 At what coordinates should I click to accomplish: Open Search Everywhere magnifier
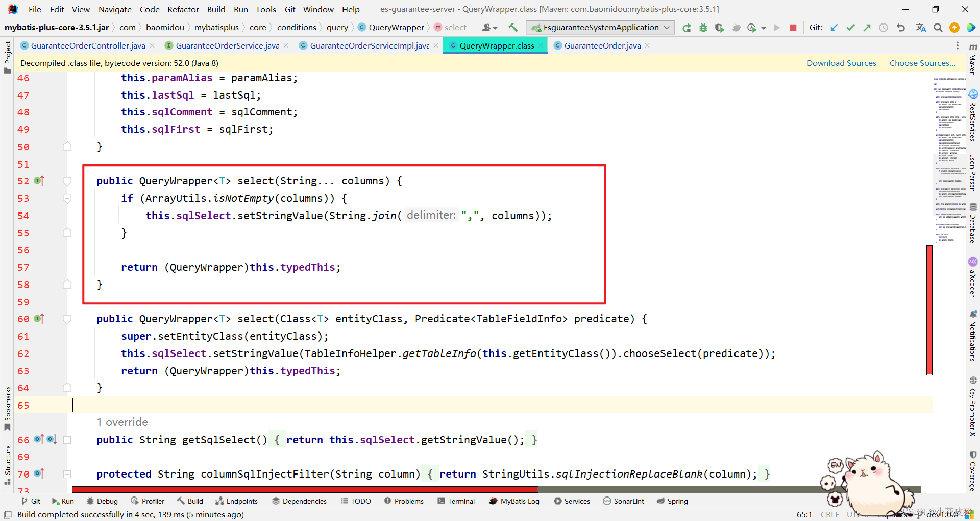tap(938, 28)
